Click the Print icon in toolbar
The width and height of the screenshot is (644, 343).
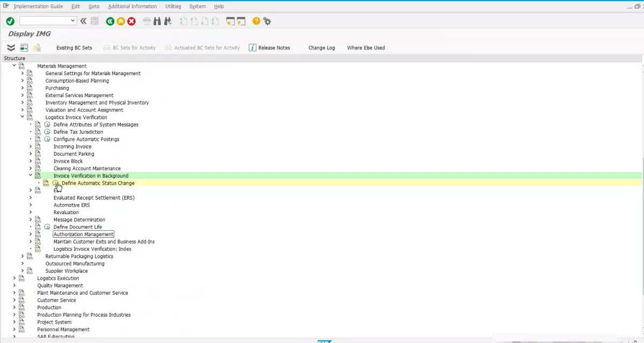pos(147,21)
